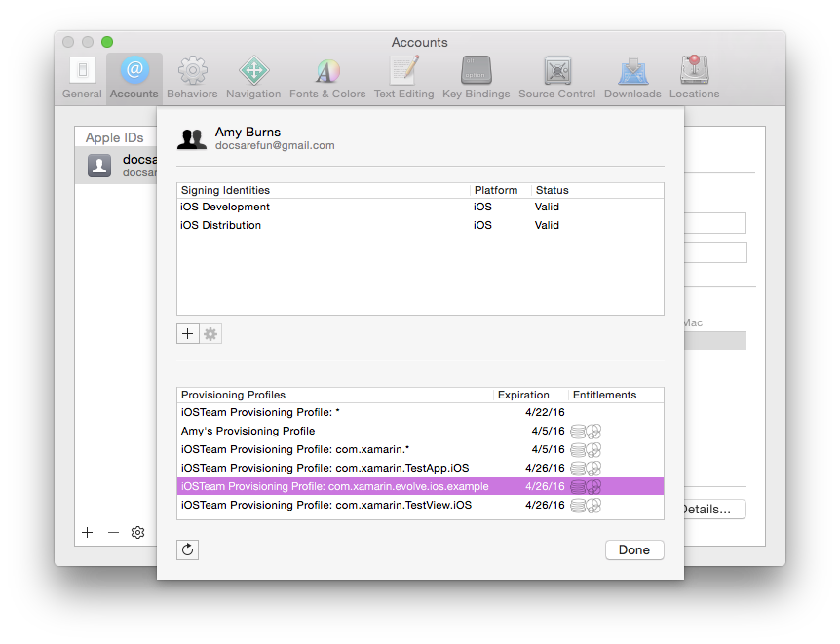Remove selected Apple ID with minus button

(x=112, y=533)
